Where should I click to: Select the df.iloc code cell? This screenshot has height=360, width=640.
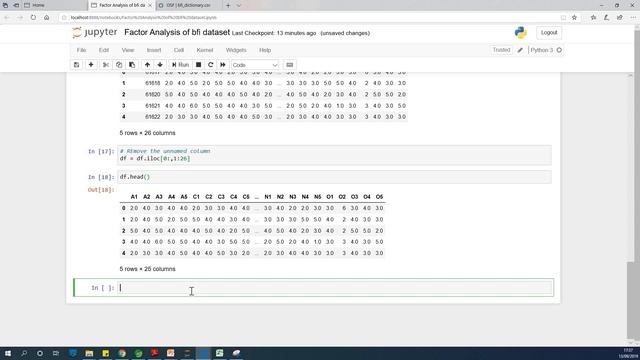[335, 155]
